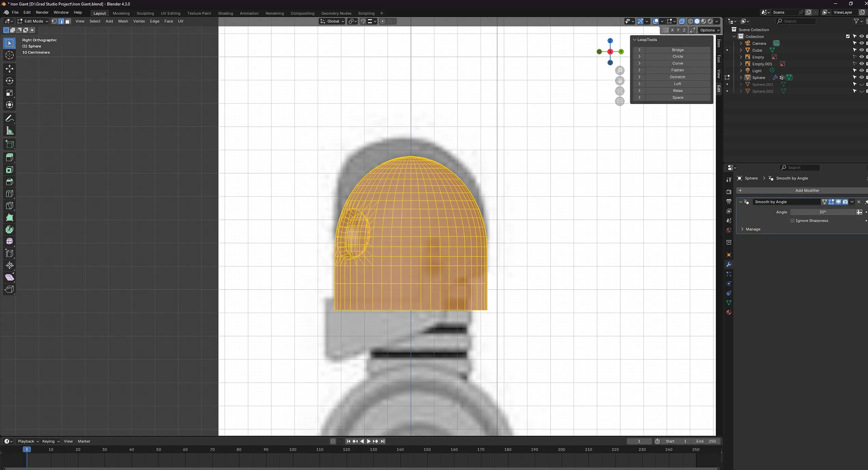
Task: Select the Loop Cut tool
Action: point(9,194)
